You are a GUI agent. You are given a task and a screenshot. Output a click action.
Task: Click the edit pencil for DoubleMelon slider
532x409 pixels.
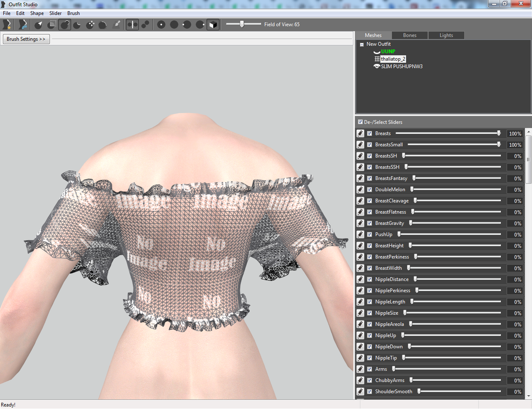click(360, 190)
